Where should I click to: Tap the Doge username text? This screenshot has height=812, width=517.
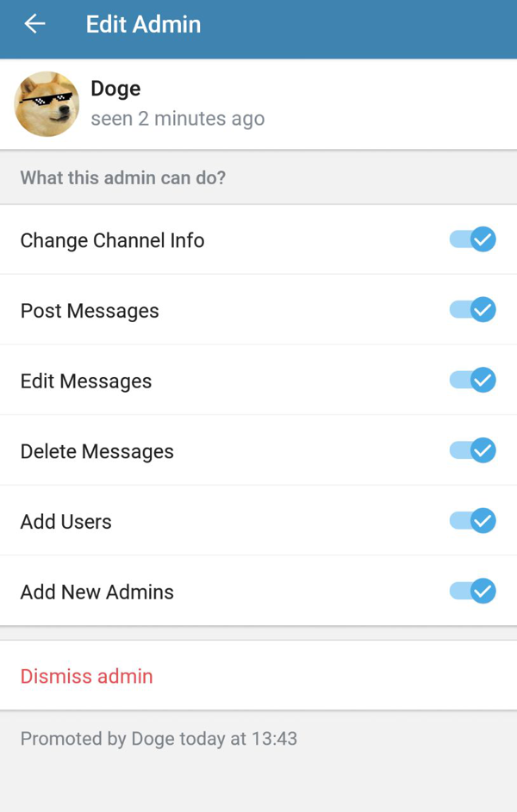click(115, 89)
